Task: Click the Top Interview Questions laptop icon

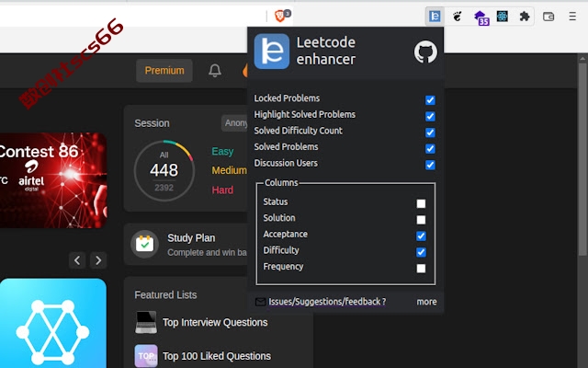Action: (146, 322)
